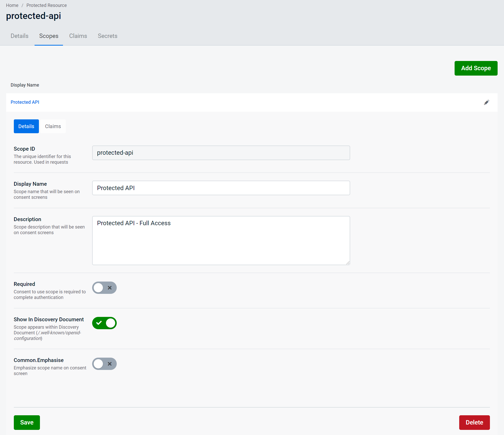Viewport: 504px width, 435px height.
Task: Click inside the Description textarea
Action: [221, 241]
